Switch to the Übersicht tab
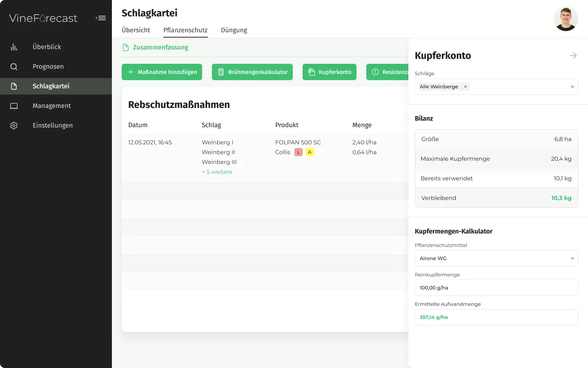Image resolution: width=588 pixels, height=368 pixels. pyautogui.click(x=136, y=30)
